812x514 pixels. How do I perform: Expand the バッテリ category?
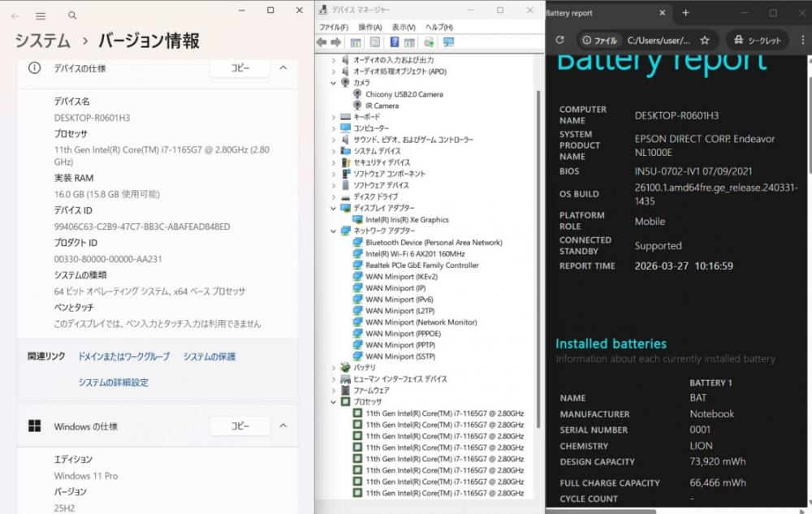coord(334,368)
